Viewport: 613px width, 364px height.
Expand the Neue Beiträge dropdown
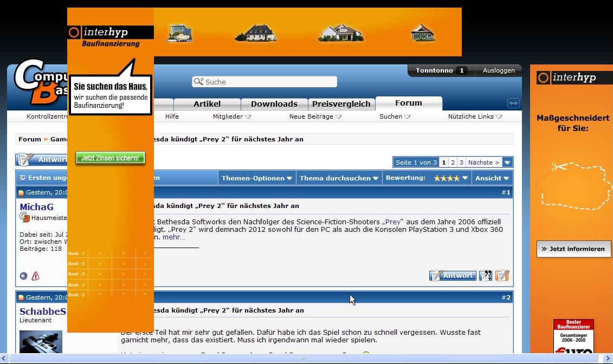pyautogui.click(x=315, y=116)
